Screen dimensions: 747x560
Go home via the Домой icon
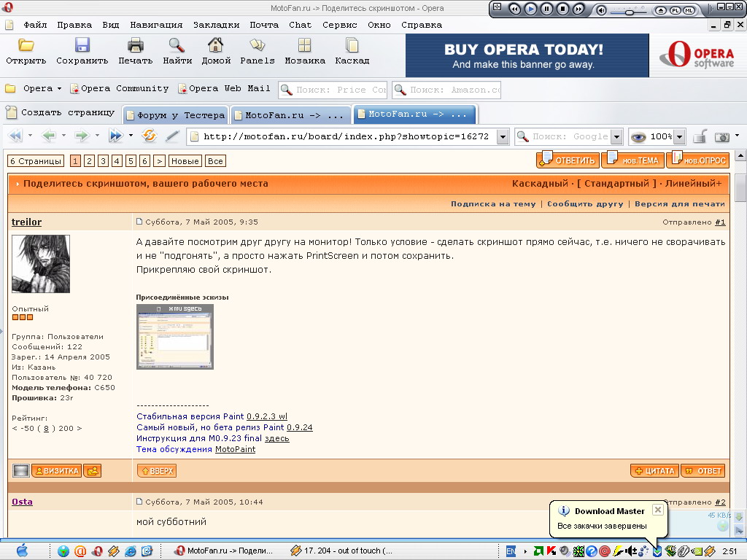coord(216,46)
